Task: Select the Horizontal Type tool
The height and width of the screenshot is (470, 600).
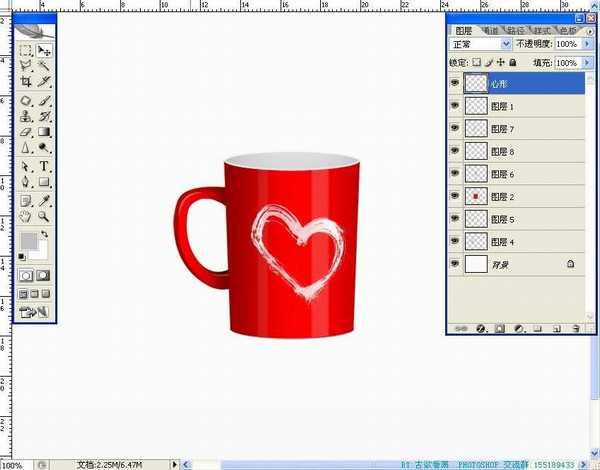Action: (x=45, y=166)
